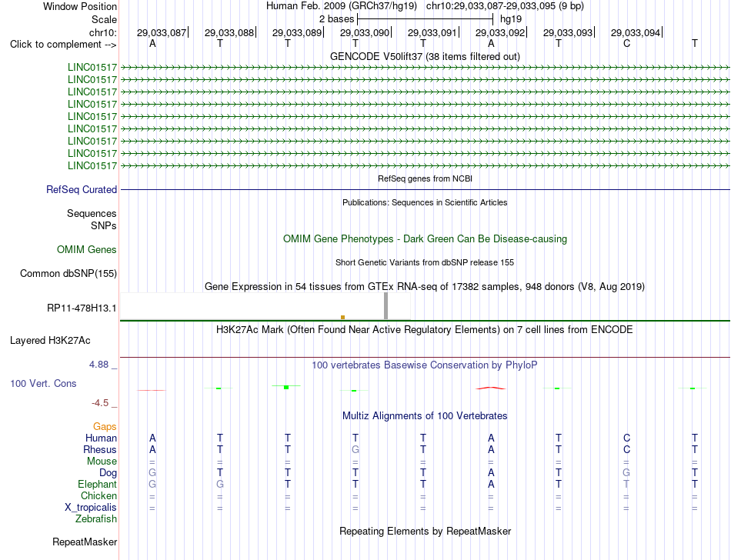Open 'RefSeq genes from NCBI' track title
The width and height of the screenshot is (731, 560).
425,178
